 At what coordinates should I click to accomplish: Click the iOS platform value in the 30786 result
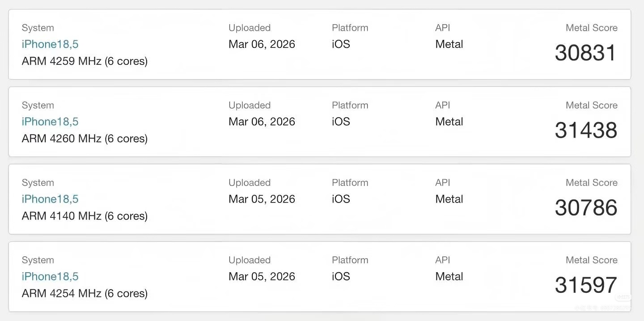coord(341,199)
